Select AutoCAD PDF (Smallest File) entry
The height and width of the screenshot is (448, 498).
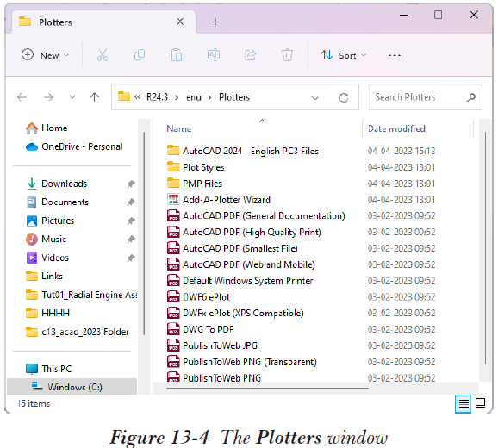click(232, 248)
